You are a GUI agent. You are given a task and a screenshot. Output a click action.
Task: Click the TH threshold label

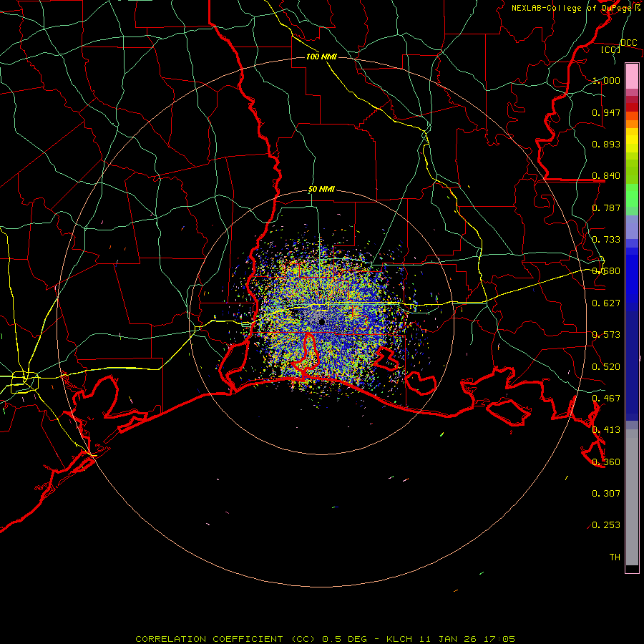coord(615,557)
